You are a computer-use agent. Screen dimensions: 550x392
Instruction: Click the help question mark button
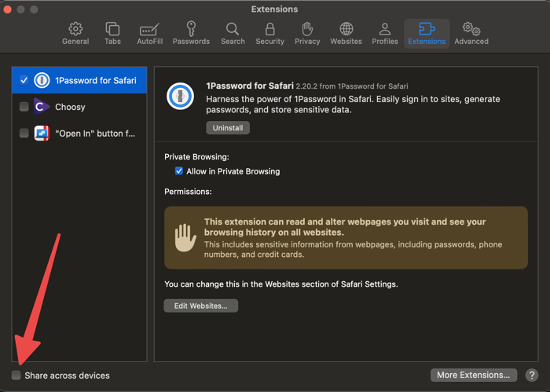(532, 375)
